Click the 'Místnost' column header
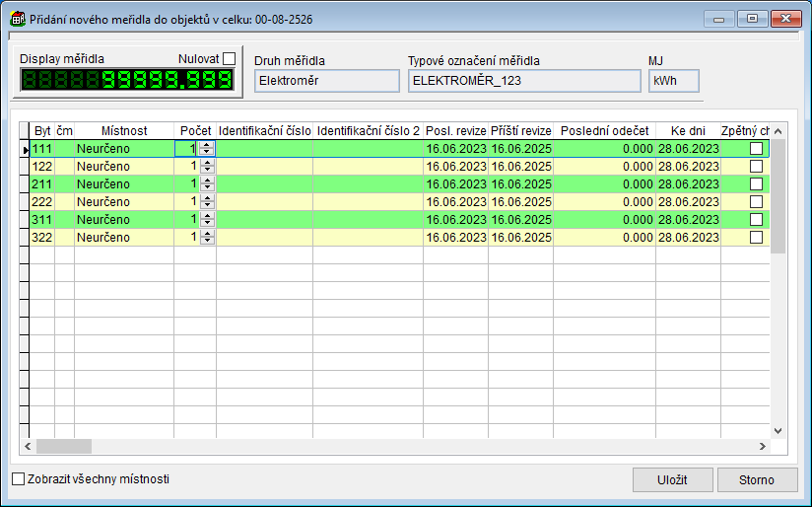Viewport: 812px width, 507px height. pos(124,130)
